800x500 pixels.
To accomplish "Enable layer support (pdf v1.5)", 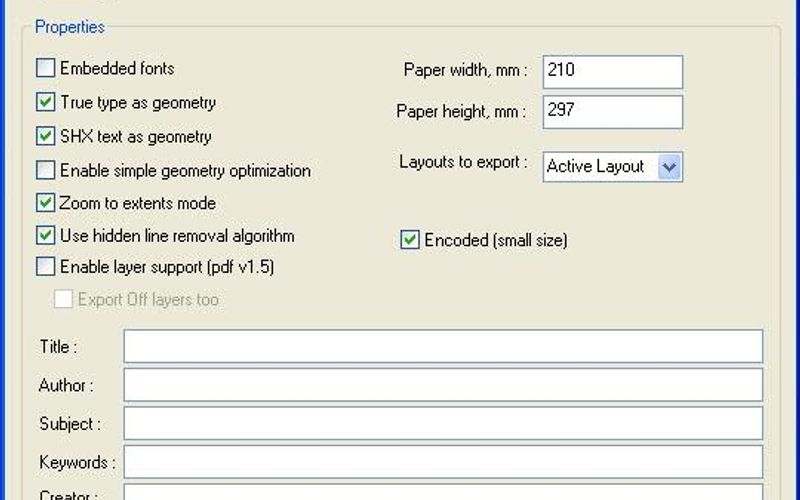I will pos(45,267).
